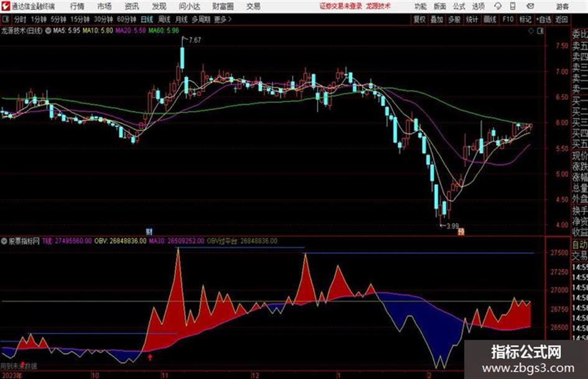The height and width of the screenshot is (379, 588).
Task: Select the 周线 weekly tab
Action: click(164, 19)
